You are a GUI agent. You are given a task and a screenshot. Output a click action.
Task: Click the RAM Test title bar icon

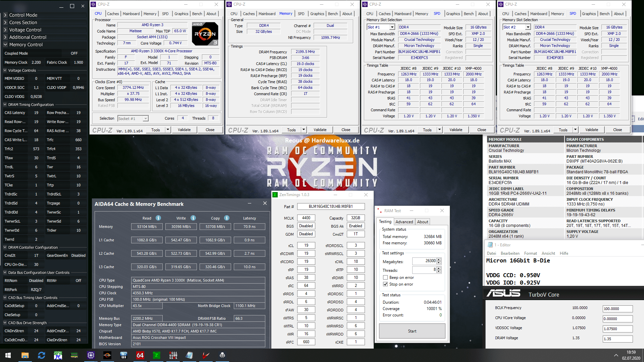(x=379, y=211)
